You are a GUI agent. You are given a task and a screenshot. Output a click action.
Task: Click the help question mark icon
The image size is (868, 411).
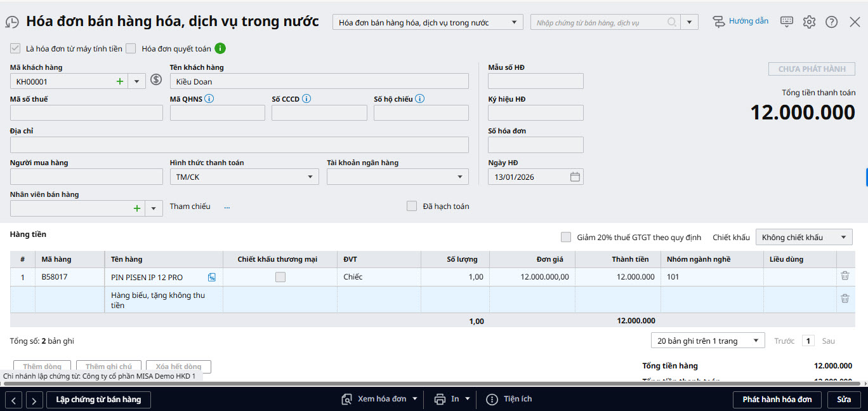[x=831, y=22]
